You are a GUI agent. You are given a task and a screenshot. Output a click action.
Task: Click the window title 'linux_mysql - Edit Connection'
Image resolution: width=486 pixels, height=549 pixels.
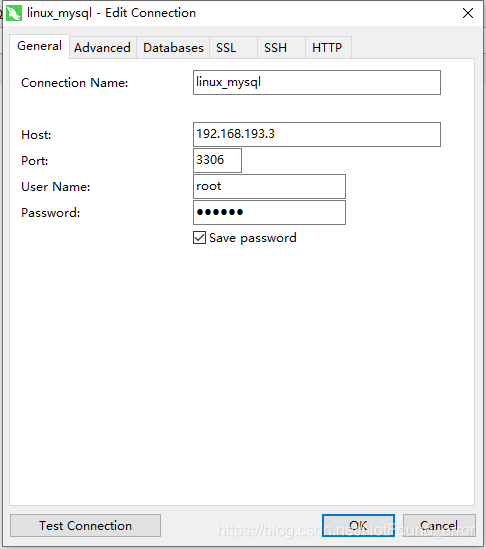[111, 13]
